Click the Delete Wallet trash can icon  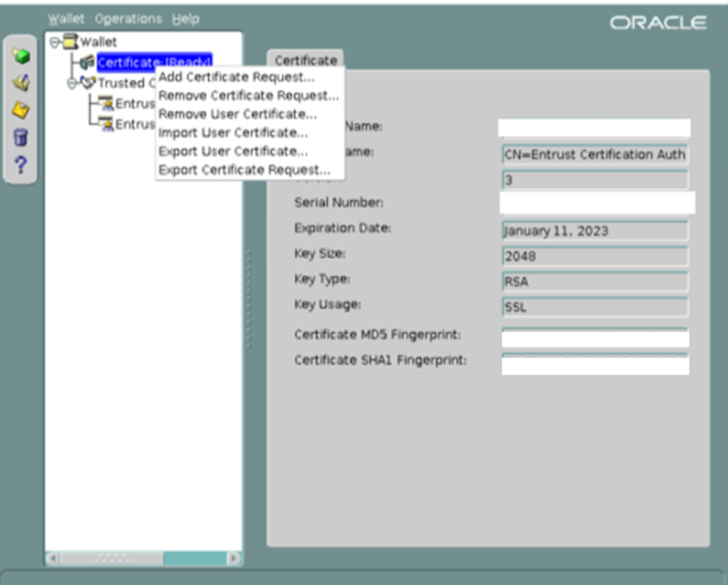tap(22, 137)
